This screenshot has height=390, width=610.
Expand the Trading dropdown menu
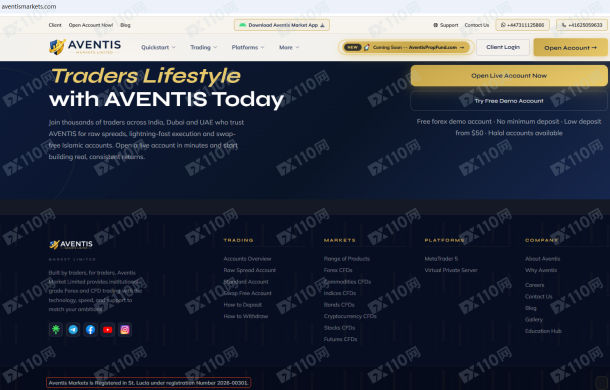[203, 47]
